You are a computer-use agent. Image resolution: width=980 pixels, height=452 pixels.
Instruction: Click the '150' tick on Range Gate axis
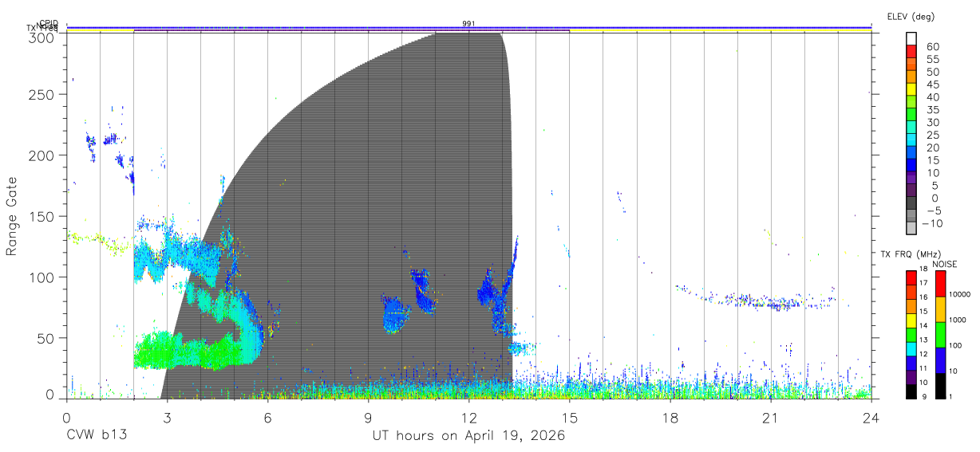point(41,216)
